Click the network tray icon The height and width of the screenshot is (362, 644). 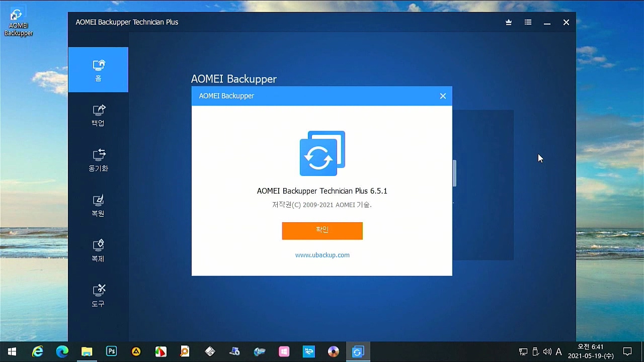coord(523,352)
